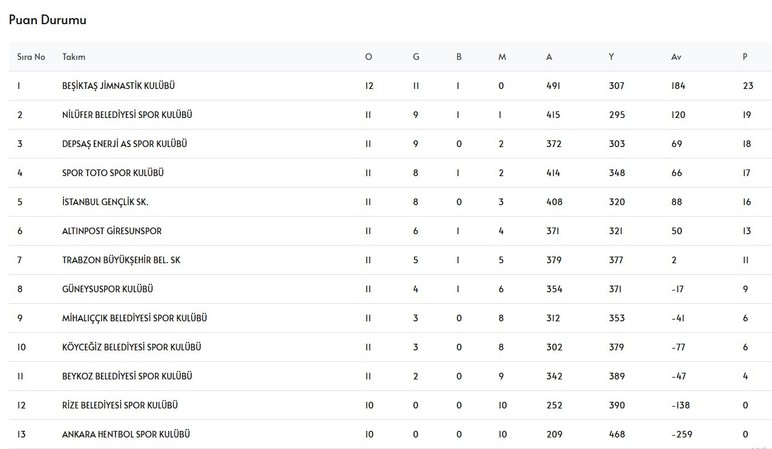
Task: Click the Av column header
Action: 676,57
